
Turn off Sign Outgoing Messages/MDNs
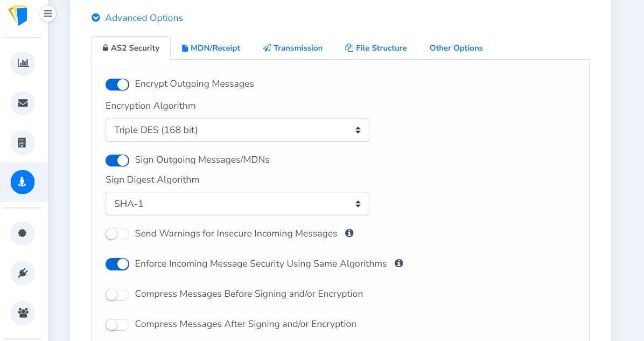click(117, 161)
